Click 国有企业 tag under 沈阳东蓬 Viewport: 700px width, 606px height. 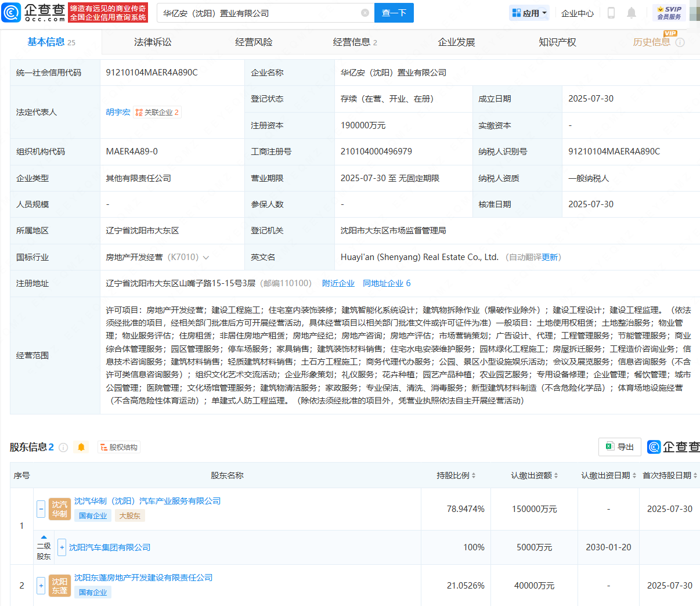click(93, 592)
